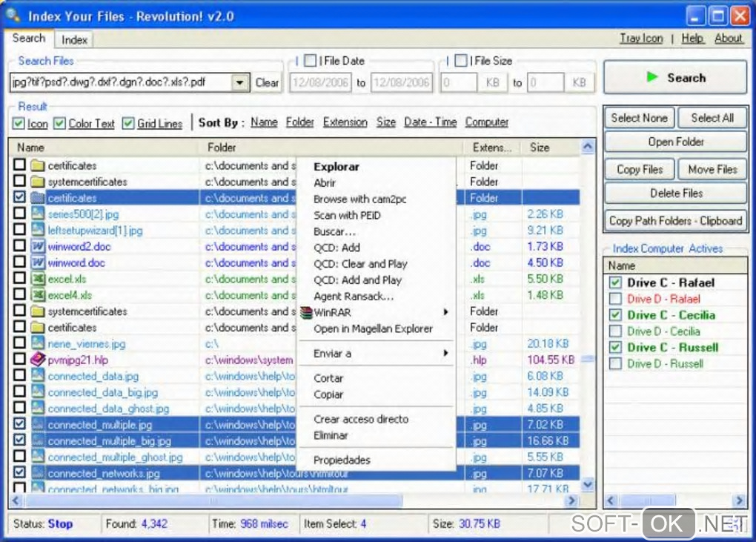Viewport: 756px width, 542px height.
Task: Click the magnifier app icon in title bar
Action: tap(13, 16)
